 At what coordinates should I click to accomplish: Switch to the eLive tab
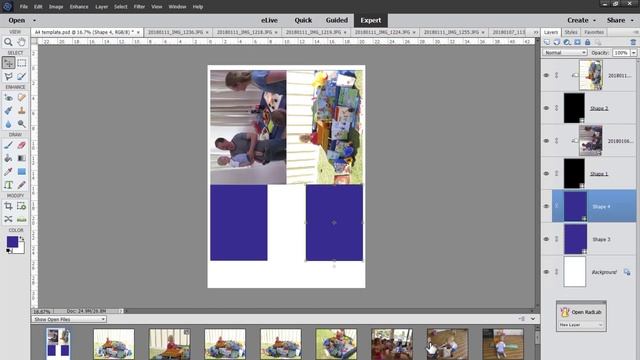tap(269, 20)
